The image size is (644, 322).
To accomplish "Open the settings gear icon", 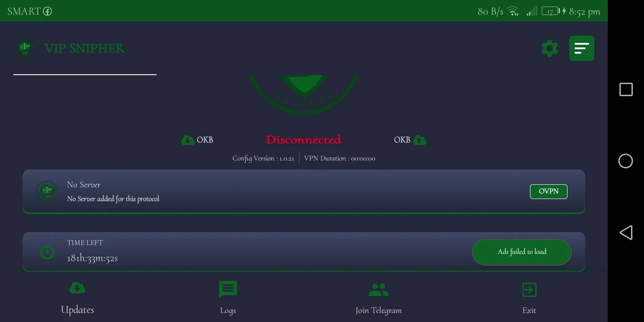I will (550, 48).
